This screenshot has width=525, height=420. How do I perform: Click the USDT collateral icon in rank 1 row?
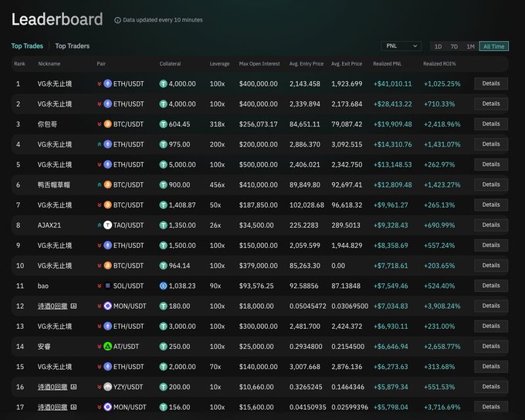pyautogui.click(x=164, y=83)
